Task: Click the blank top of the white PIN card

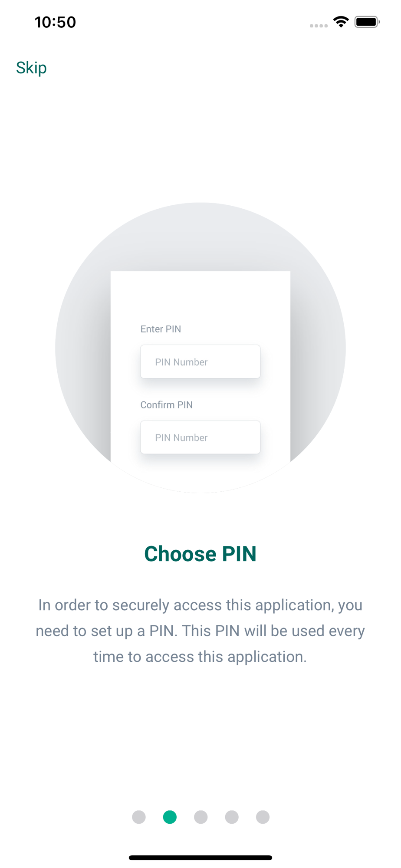Action: (x=200, y=295)
